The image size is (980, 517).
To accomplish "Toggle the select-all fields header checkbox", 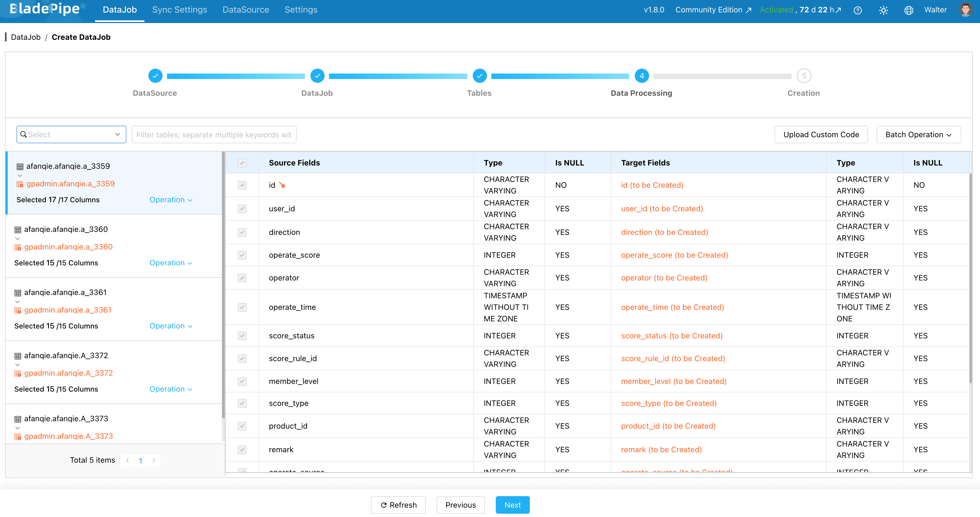I will (242, 163).
